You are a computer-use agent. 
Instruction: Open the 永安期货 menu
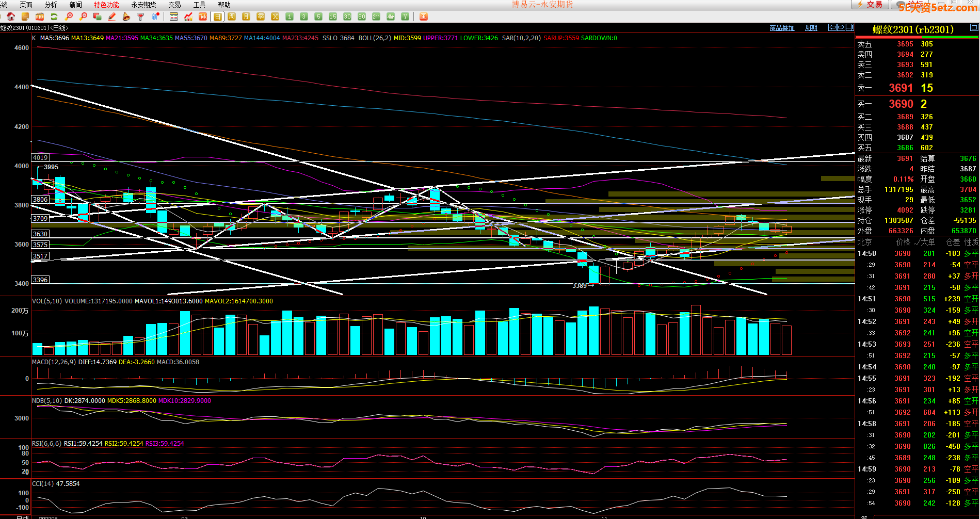(x=143, y=5)
